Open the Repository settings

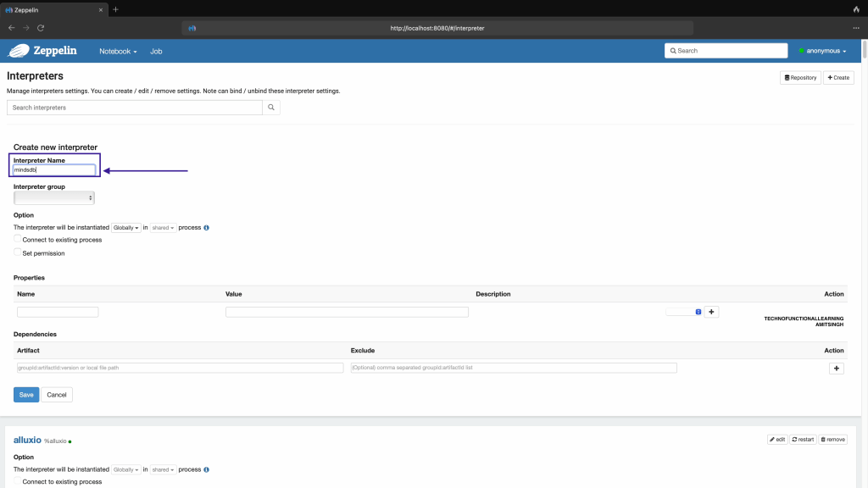[x=800, y=77]
